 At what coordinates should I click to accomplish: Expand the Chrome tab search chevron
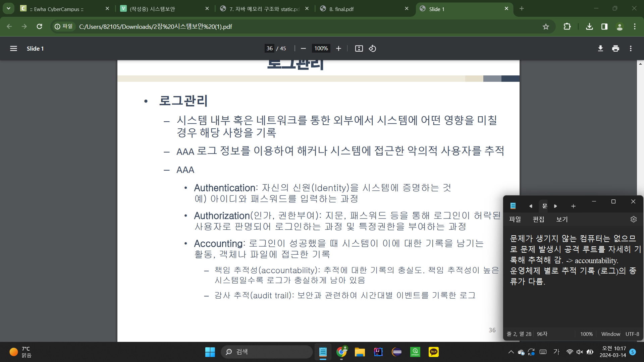pos(8,8)
